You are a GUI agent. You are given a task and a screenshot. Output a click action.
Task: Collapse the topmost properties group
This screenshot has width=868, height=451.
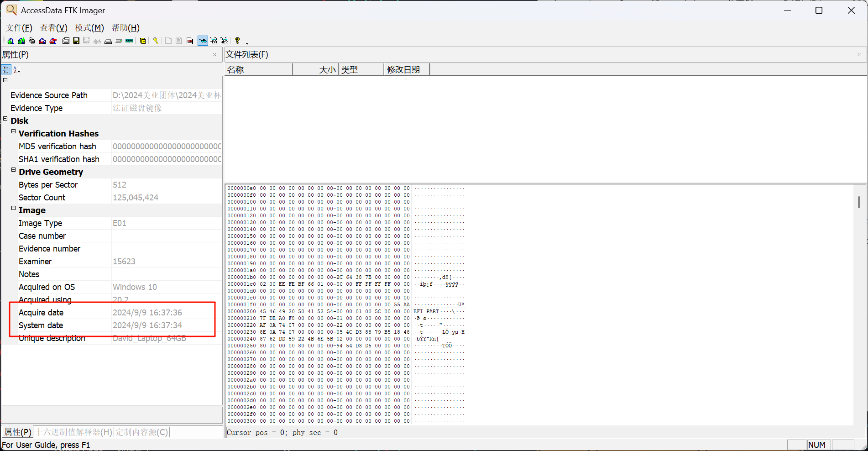tap(5, 80)
